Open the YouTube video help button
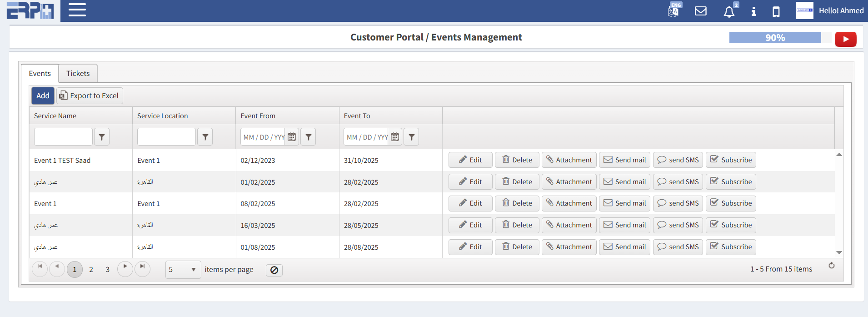This screenshot has height=317, width=868. pos(845,39)
